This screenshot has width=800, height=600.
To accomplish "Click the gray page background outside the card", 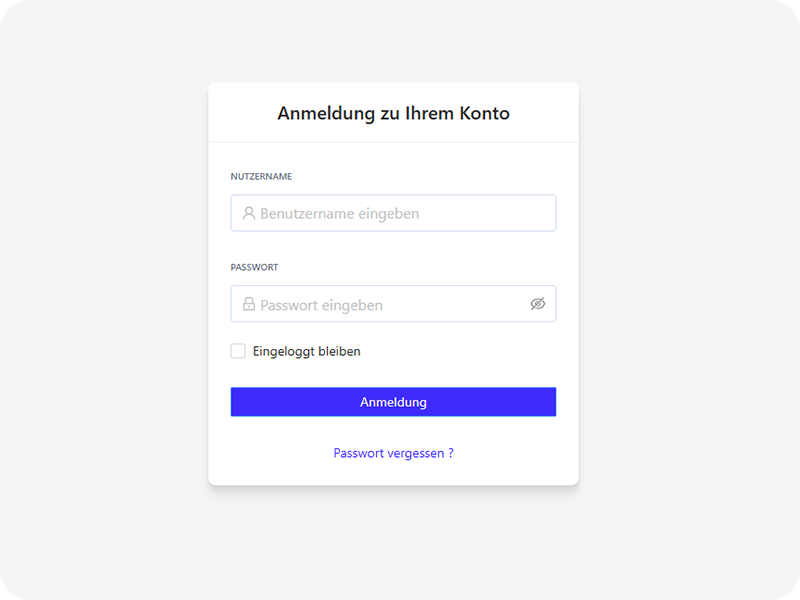I will pyautogui.click(x=100, y=300).
